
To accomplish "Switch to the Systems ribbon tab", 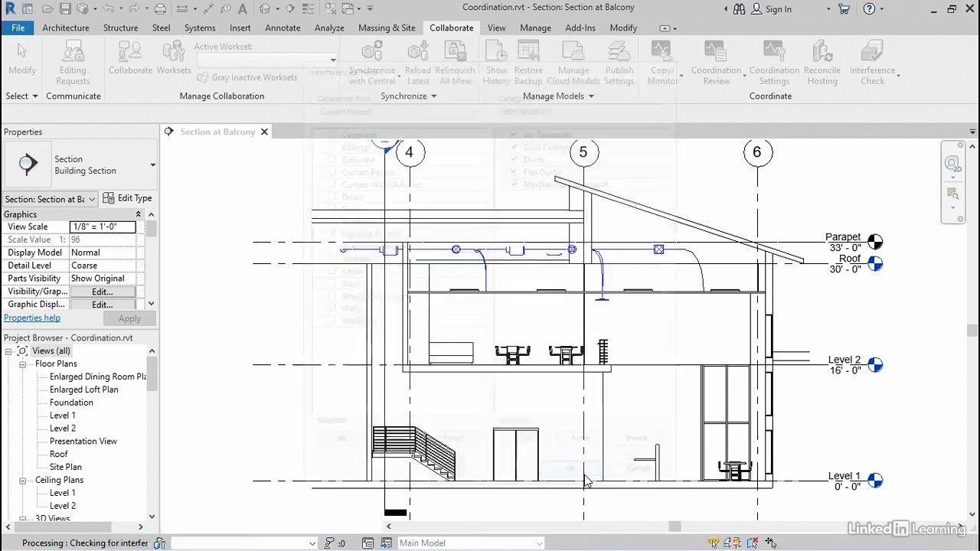I will [200, 28].
